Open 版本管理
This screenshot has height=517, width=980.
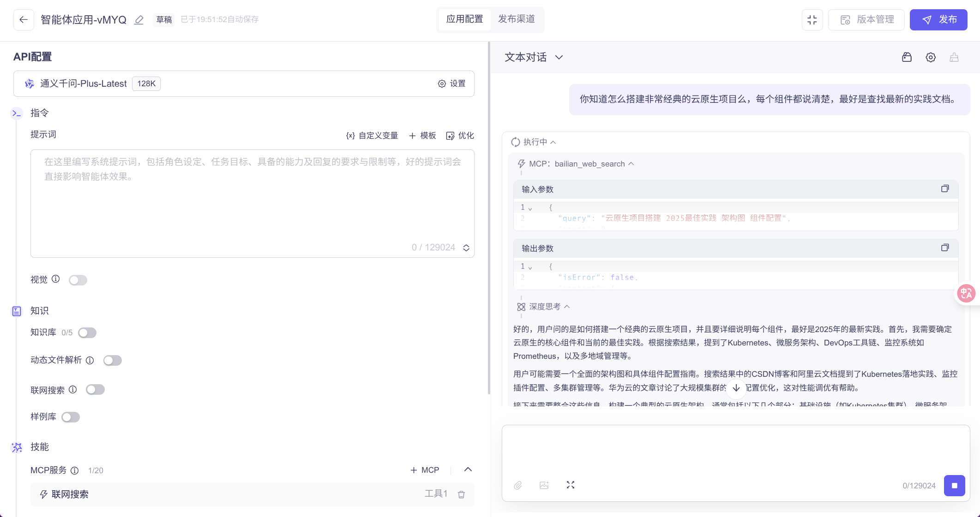tap(866, 20)
